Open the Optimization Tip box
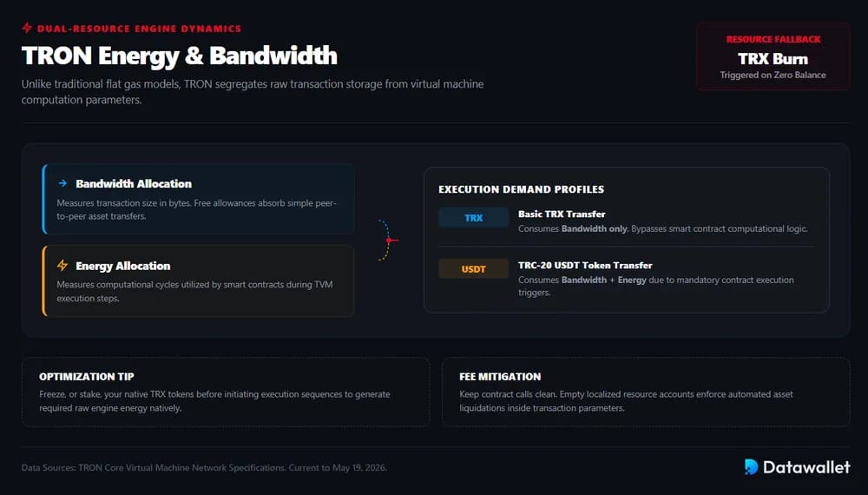868x495 pixels. pos(226,392)
